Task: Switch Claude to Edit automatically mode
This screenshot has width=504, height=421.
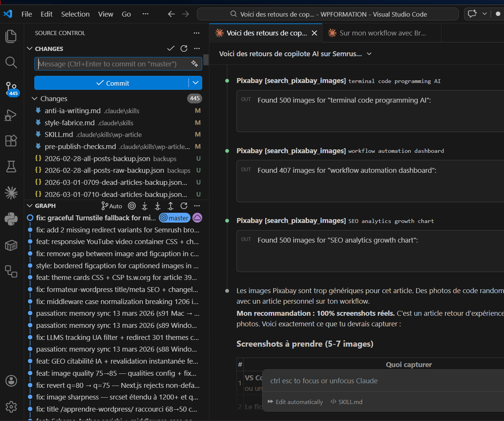Action: 295,402
